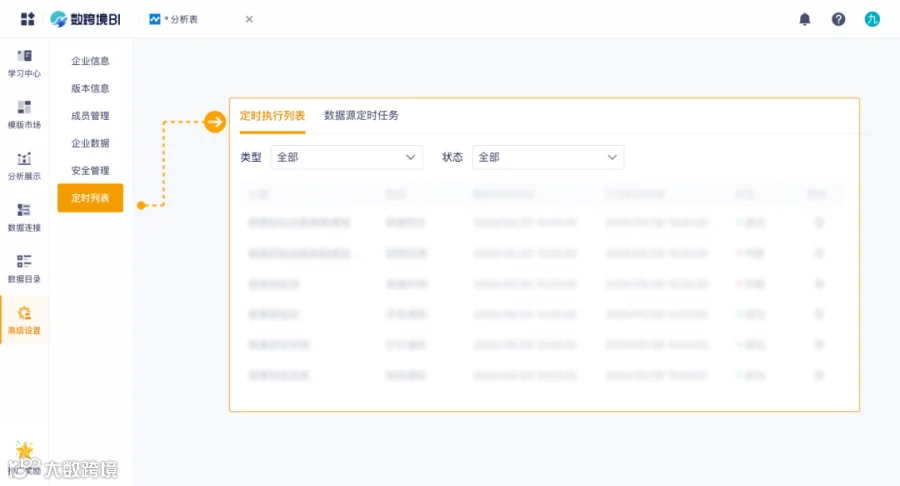Click the chart icon of the 分析表 tab
This screenshot has height=486, width=900.
(154, 20)
